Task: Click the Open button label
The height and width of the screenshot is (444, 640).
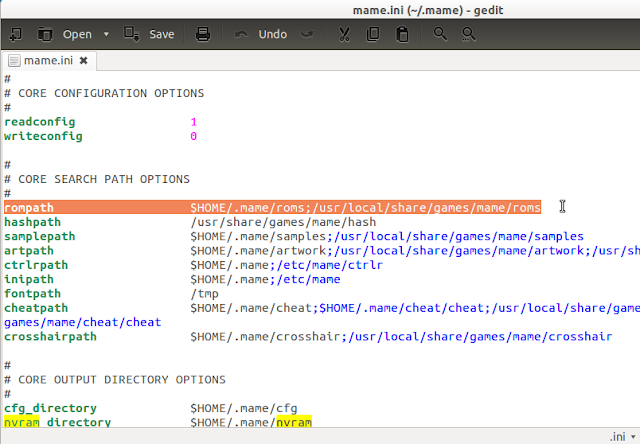Action: (x=77, y=34)
